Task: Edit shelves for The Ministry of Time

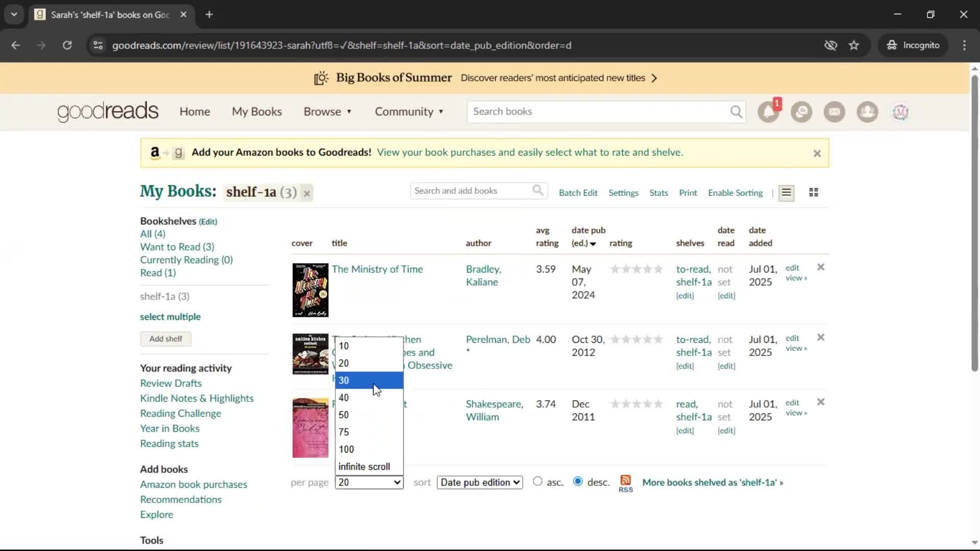Action: (685, 296)
